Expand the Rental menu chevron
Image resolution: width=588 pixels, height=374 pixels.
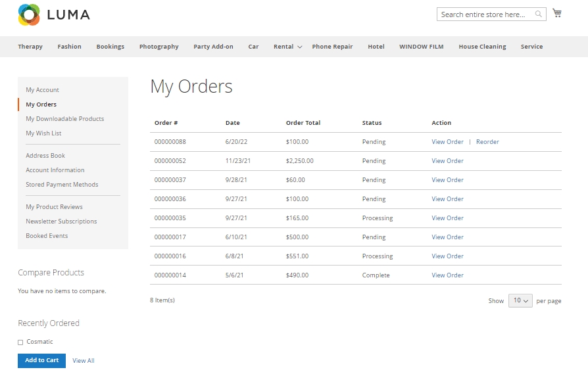[x=300, y=47]
